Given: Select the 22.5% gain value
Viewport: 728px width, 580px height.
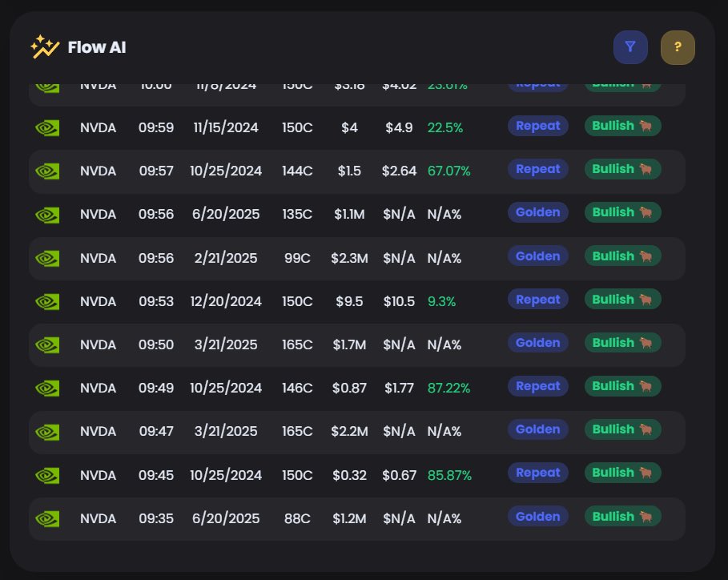Looking at the screenshot, I should pos(445,127).
